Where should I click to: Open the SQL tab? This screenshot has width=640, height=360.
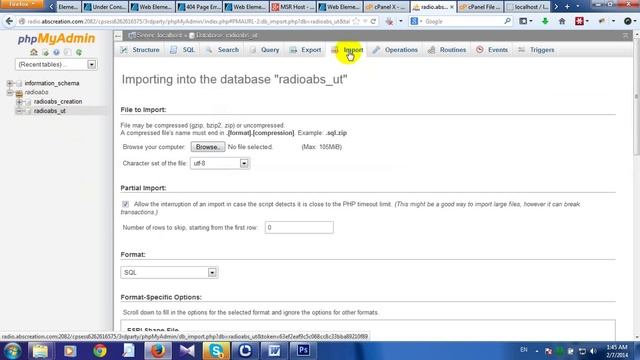[182, 50]
